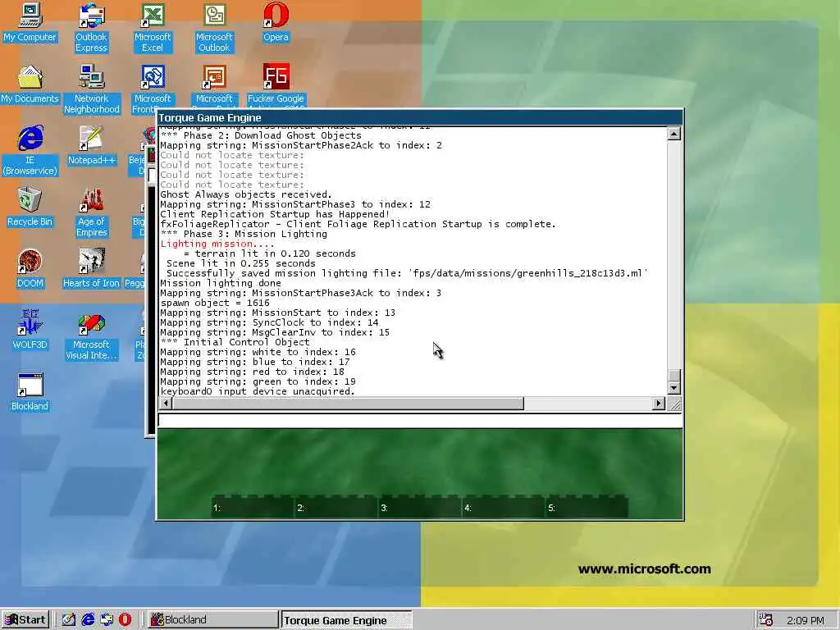Select inventory slot 3 in game HUD
This screenshot has height=630, width=840.
(421, 507)
